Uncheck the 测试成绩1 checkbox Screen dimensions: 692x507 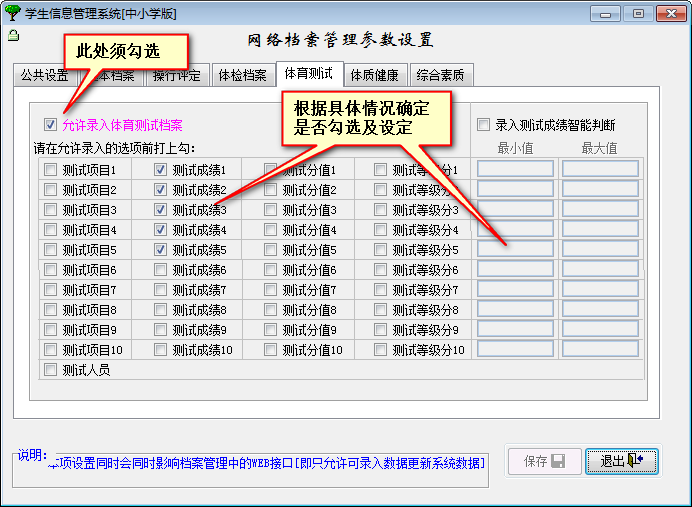[161, 170]
